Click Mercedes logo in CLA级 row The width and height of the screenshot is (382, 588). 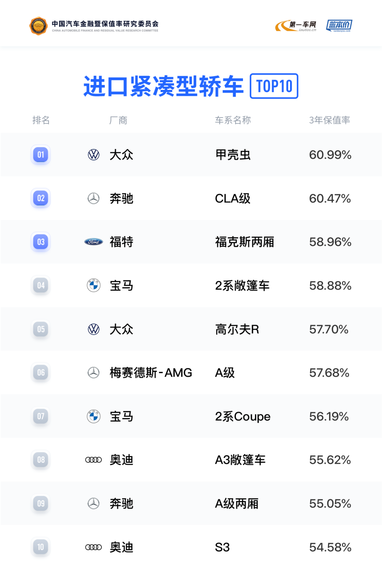pos(93,198)
